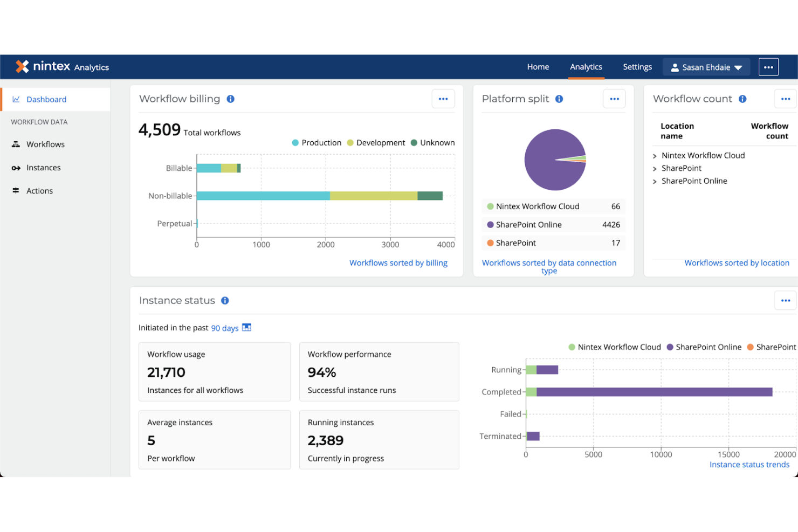Click the orange SharePoint swatch in Platform split

[490, 243]
